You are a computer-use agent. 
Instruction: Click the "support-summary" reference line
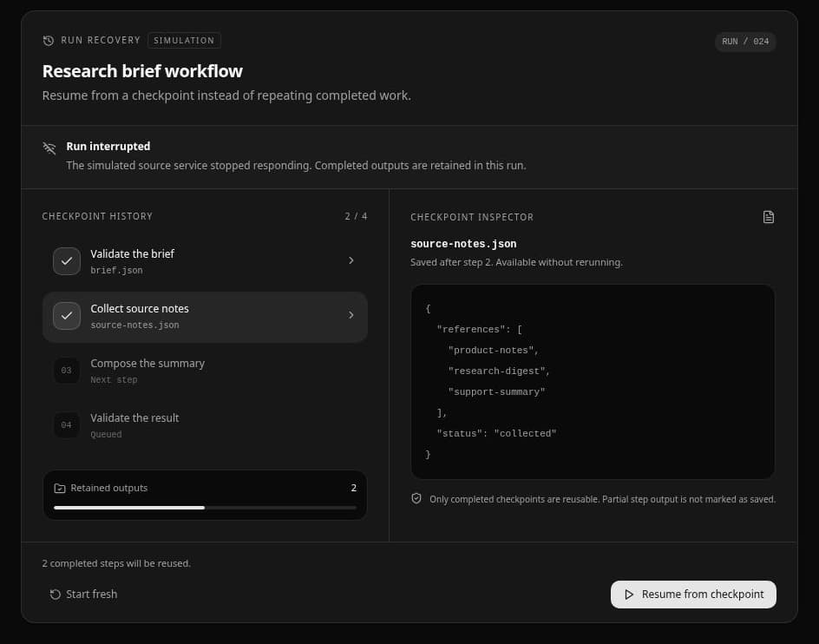(496, 392)
